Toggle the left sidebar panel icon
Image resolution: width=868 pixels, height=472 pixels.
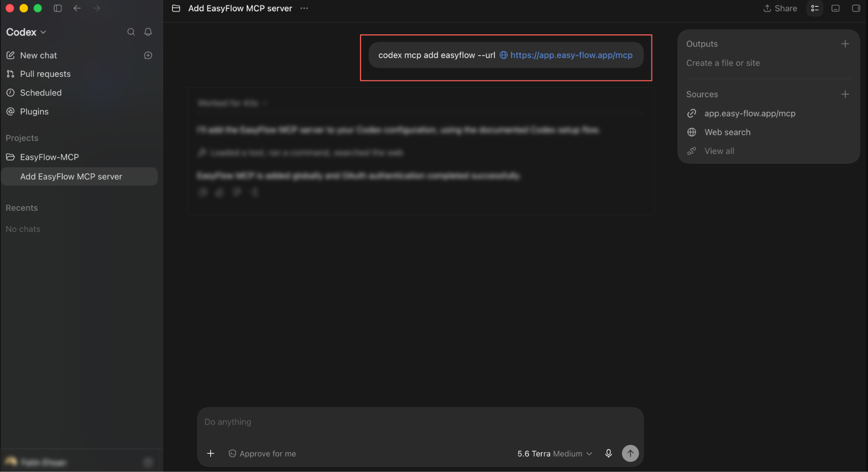pyautogui.click(x=58, y=8)
